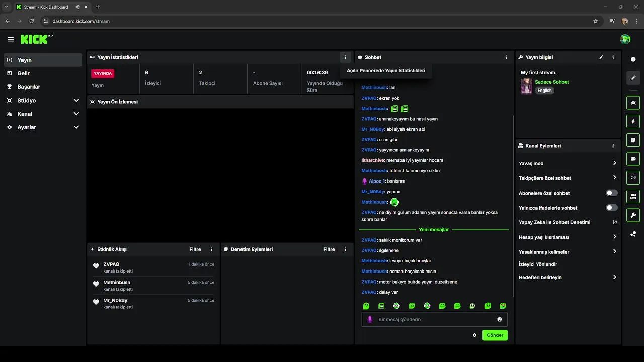Open Yasaklanmış kelimeler options chevron
Viewport: 644px width, 362px height.
click(x=614, y=252)
